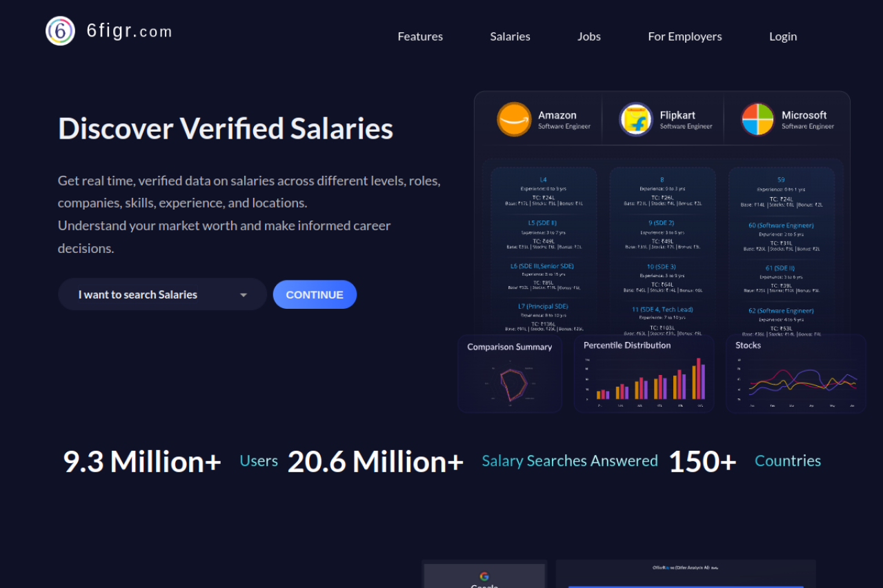Viewport: 883px width, 588px height.
Task: Click the Flipkart logo icon
Action: 635,119
